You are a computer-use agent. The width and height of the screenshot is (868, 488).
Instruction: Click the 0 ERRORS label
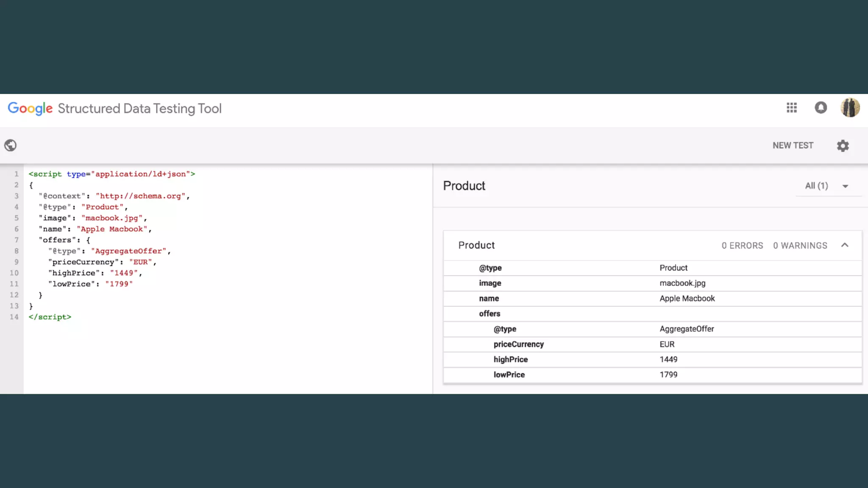pyautogui.click(x=742, y=246)
